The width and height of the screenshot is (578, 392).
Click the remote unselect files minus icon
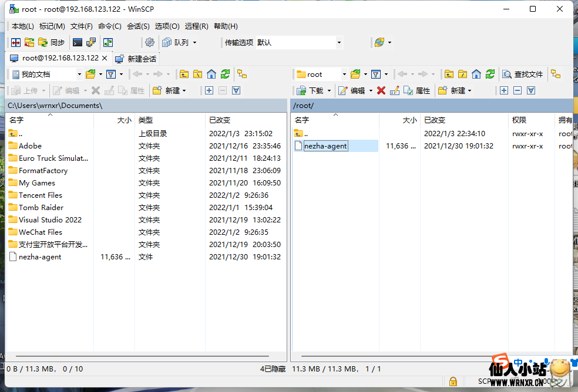(517, 90)
